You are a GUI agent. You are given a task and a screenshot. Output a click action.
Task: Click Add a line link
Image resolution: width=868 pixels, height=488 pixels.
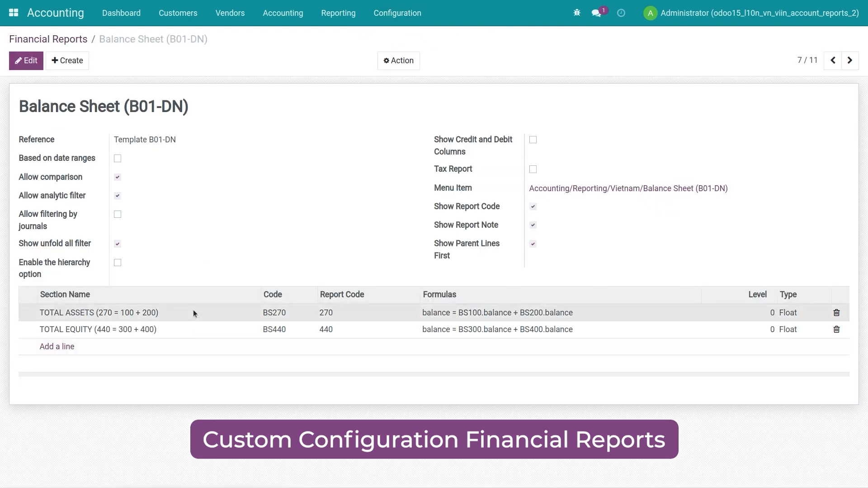[57, 347]
